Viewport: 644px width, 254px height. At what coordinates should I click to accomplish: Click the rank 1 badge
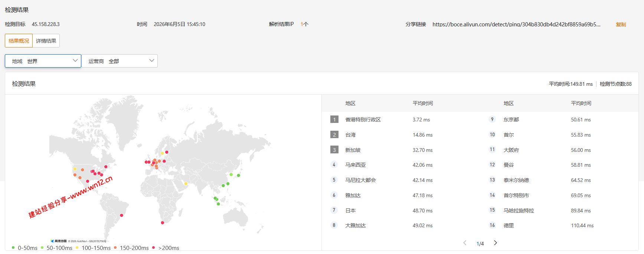point(334,120)
